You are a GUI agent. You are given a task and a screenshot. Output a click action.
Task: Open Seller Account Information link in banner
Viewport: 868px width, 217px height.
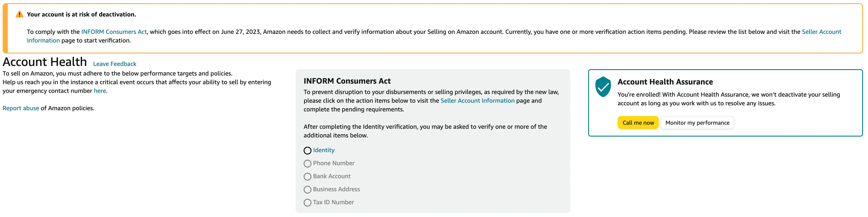[822, 32]
